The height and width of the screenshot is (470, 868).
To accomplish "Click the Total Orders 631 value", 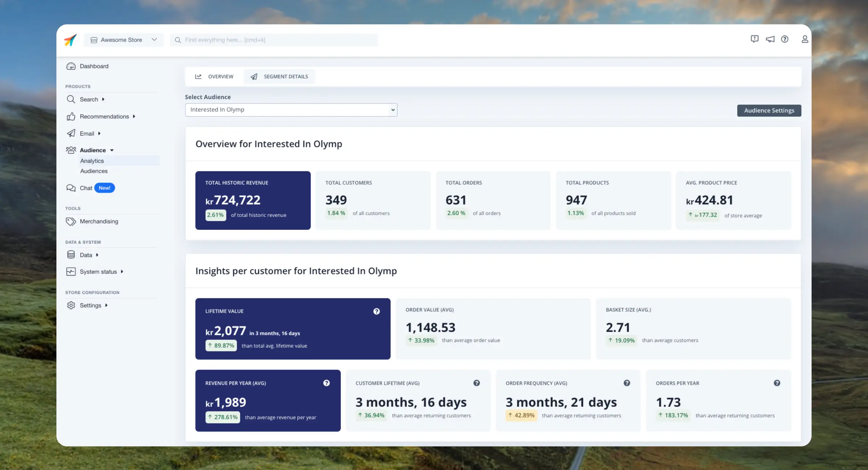I will pos(456,200).
